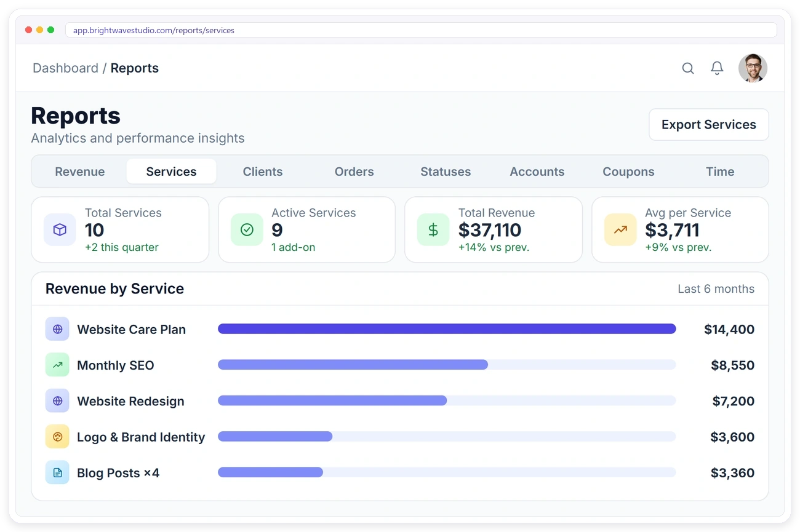Screen dimensions: 800x532
Task: Click the Export Services button
Action: tap(709, 125)
